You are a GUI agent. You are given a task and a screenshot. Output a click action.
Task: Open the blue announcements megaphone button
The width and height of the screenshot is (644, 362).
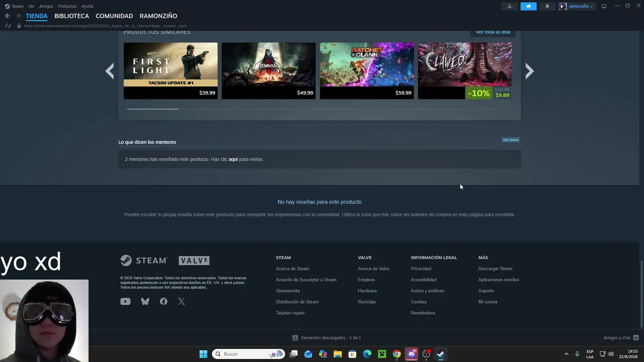coord(528,7)
